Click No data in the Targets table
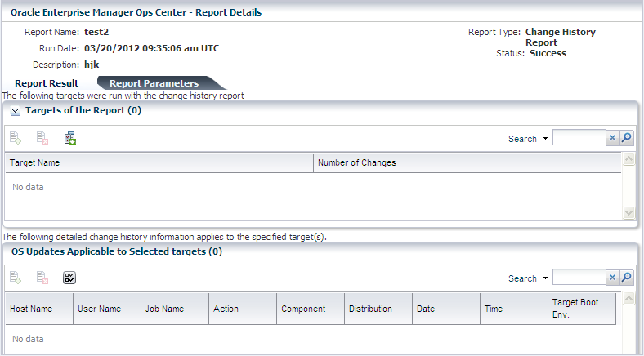This screenshot has height=356, width=644. click(x=28, y=187)
